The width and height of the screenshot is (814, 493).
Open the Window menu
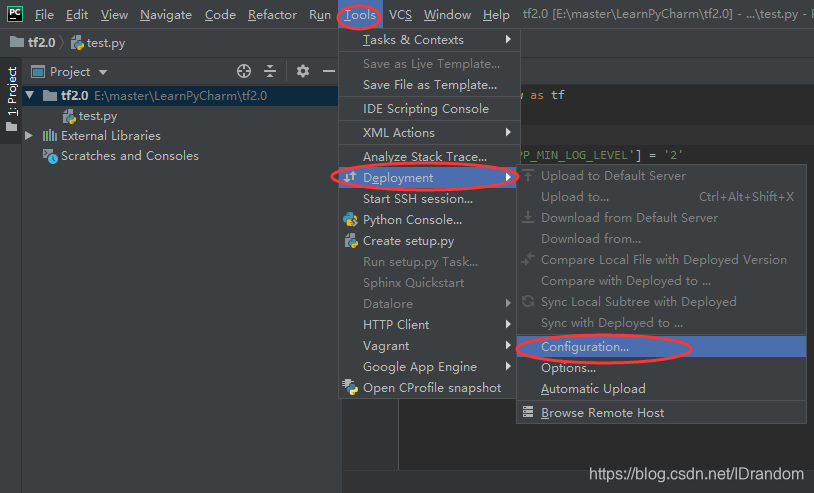(447, 15)
